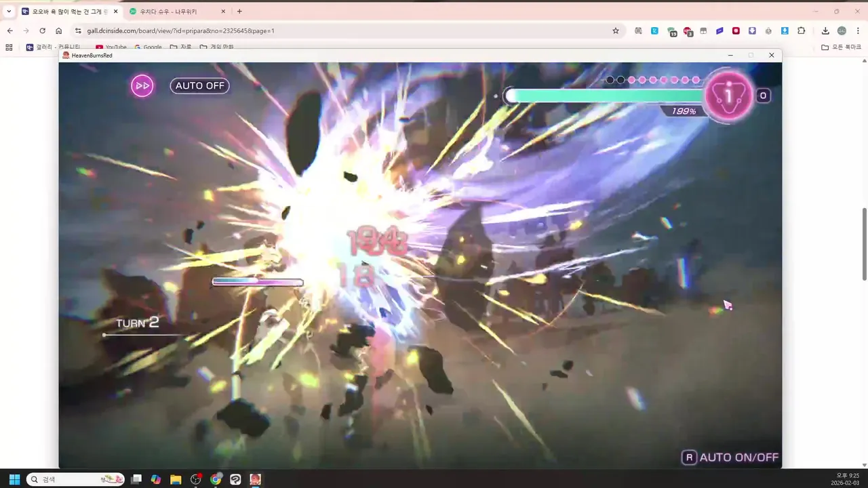The width and height of the screenshot is (868, 488).
Task: Open the Chrome three-dot menu
Action: (858, 30)
